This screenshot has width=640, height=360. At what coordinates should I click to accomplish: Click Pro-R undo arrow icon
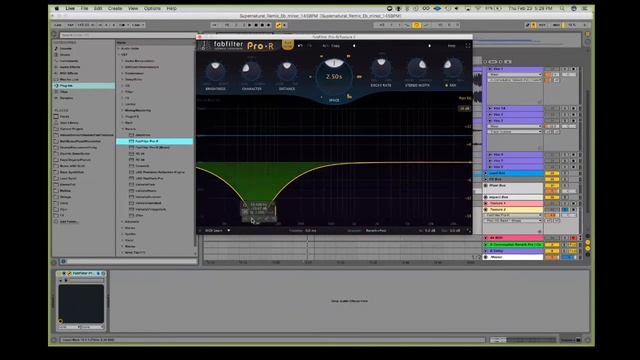click(300, 46)
